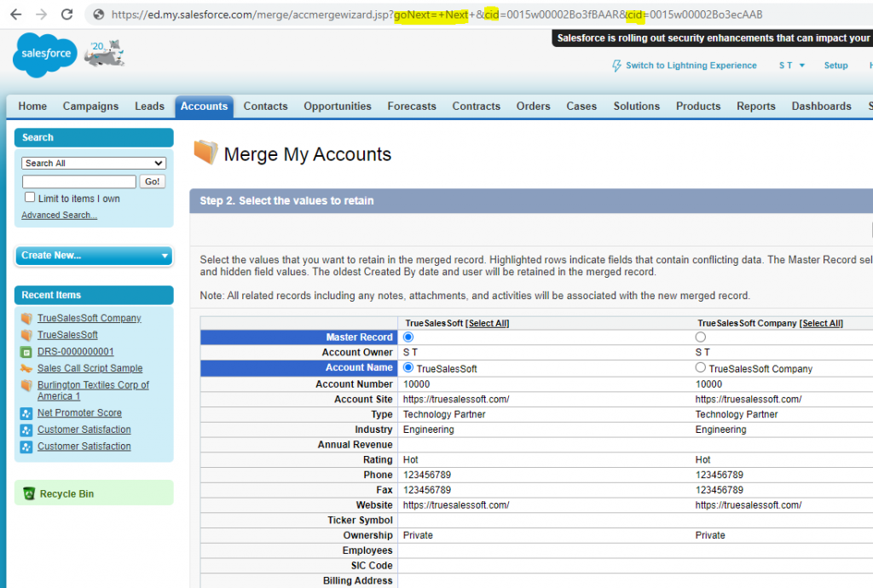Click the sidebar search text field

pos(79,182)
